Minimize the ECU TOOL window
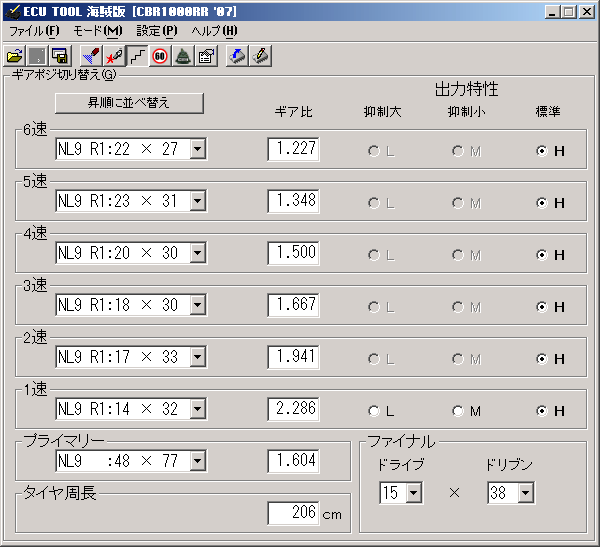This screenshot has width=600, height=547. (551, 12)
